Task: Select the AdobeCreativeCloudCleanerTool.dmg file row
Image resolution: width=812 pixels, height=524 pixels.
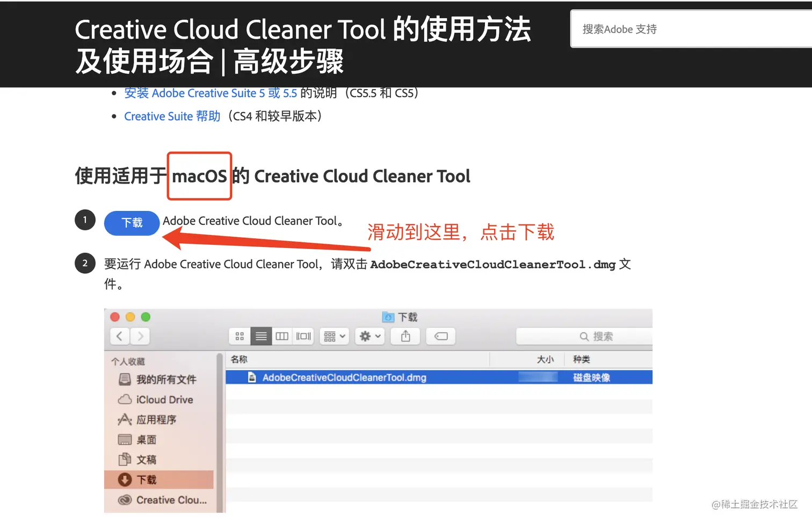Action: [439, 377]
